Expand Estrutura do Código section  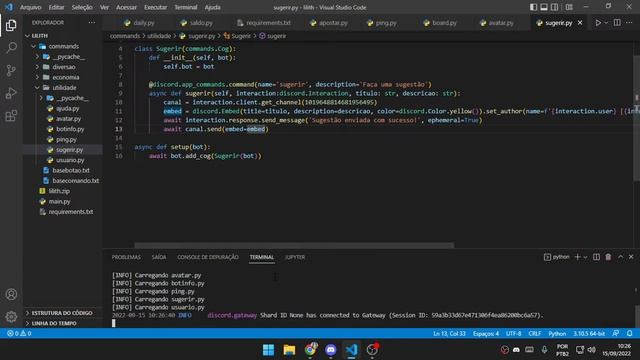(x=62, y=313)
